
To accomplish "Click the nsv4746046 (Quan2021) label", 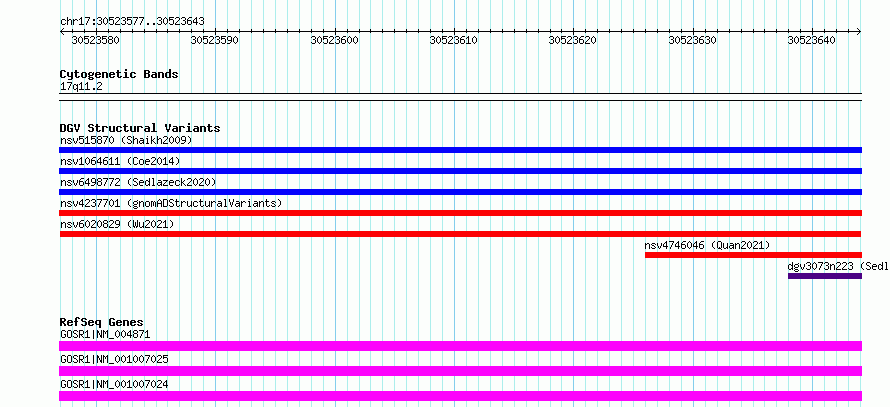I will pyautogui.click(x=707, y=245).
